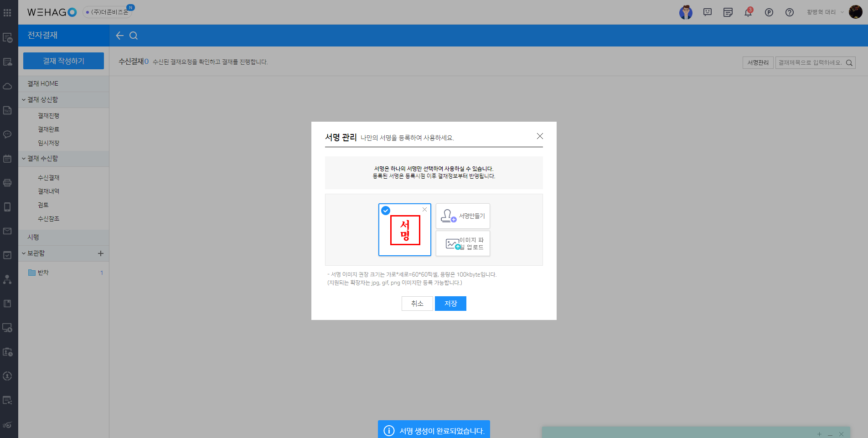Image resolution: width=868 pixels, height=438 pixels.
Task: Click the back arrow in blue header
Action: click(119, 36)
